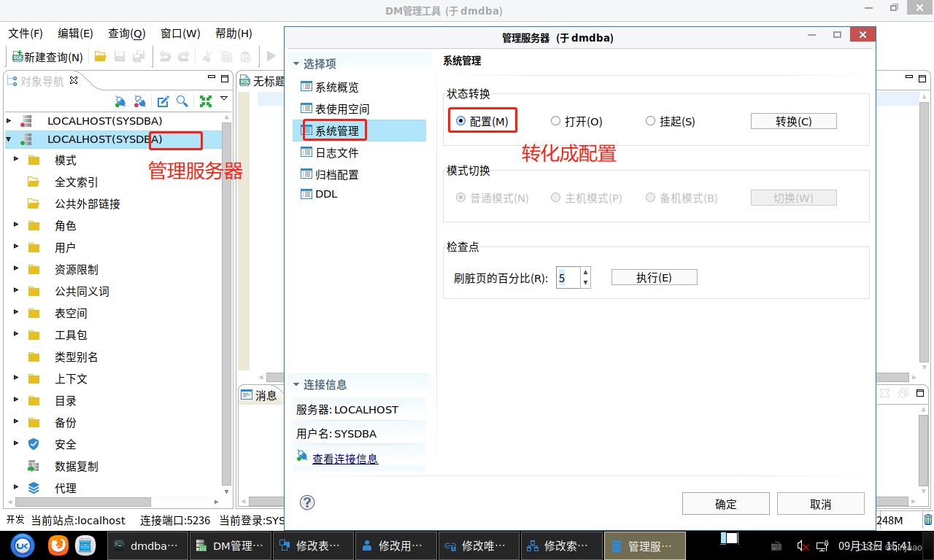
Task: Select the 挂起(S) radio button
Action: tap(650, 121)
